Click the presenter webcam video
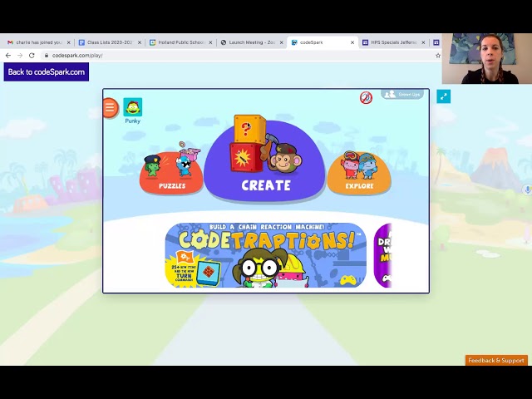Screen dimensions: 532x399 coord(487,59)
